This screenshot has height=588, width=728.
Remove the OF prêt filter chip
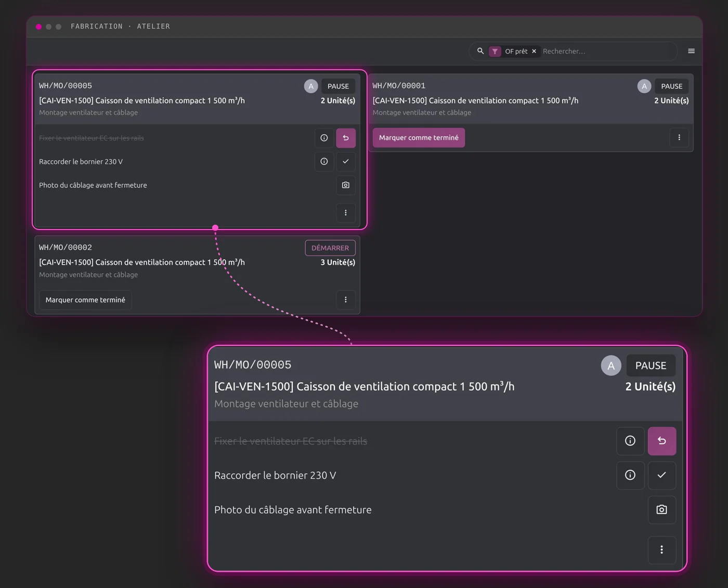534,51
